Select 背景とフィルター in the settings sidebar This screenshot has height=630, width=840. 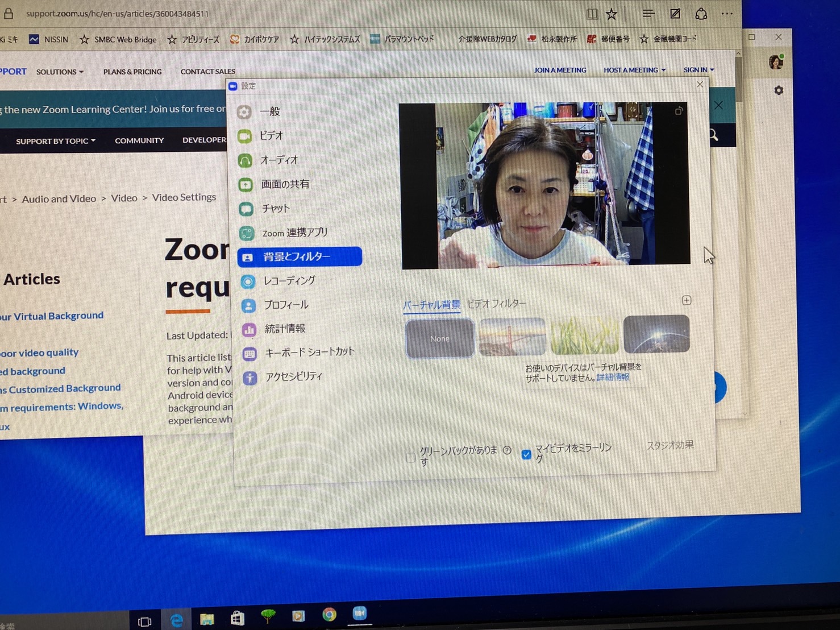pyautogui.click(x=300, y=257)
